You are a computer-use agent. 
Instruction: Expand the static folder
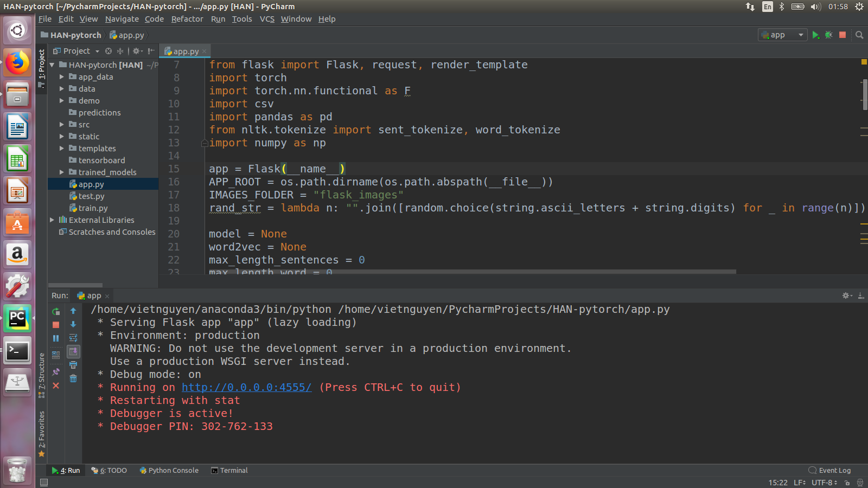coord(62,137)
